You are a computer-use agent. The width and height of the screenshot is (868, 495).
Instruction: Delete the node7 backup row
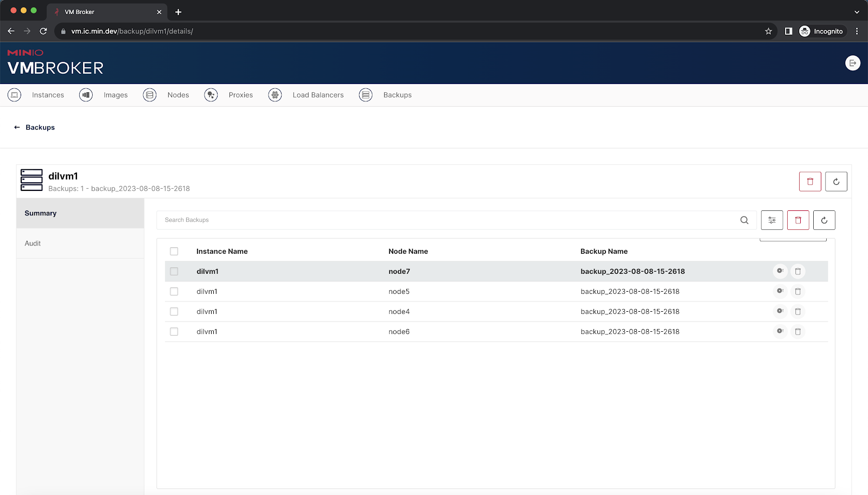tap(797, 272)
